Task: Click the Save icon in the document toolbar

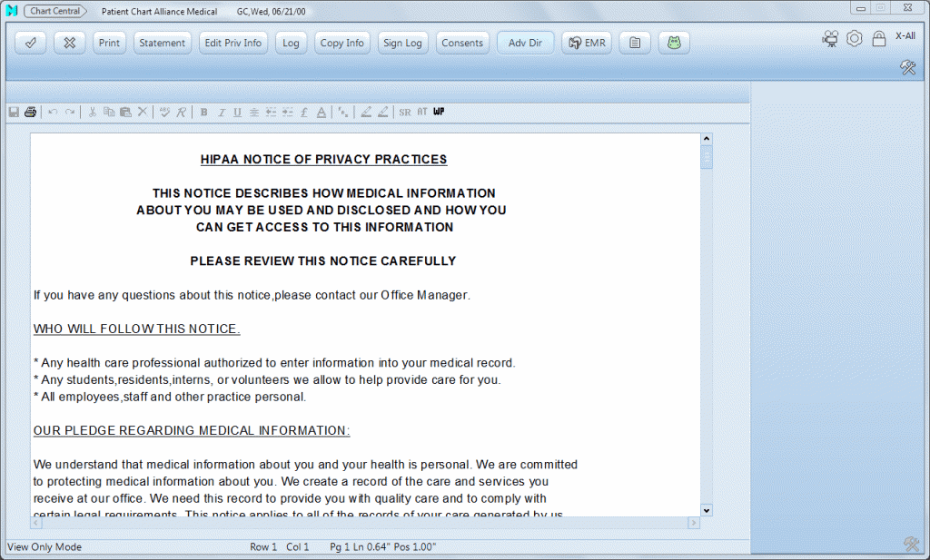Action: tap(13, 112)
